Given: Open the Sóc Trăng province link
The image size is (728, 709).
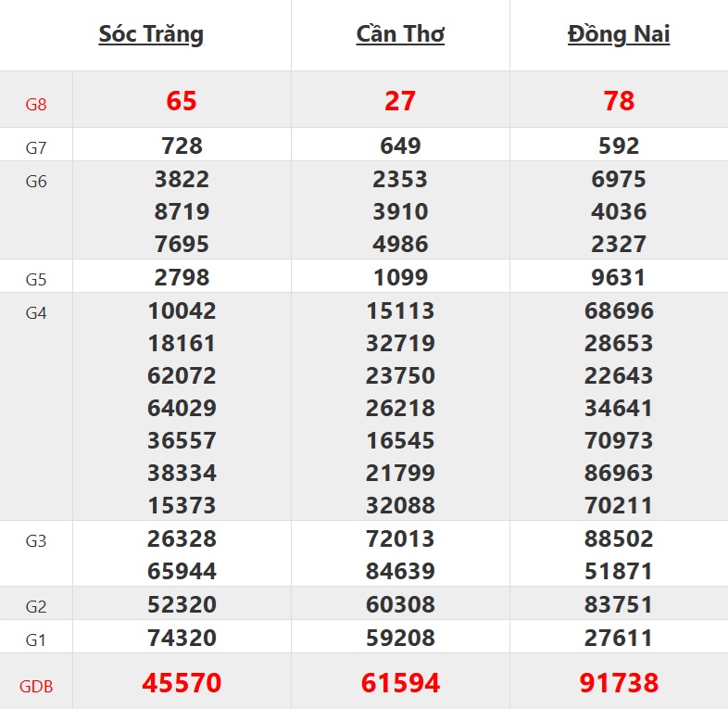Looking at the screenshot, I should coord(151,35).
